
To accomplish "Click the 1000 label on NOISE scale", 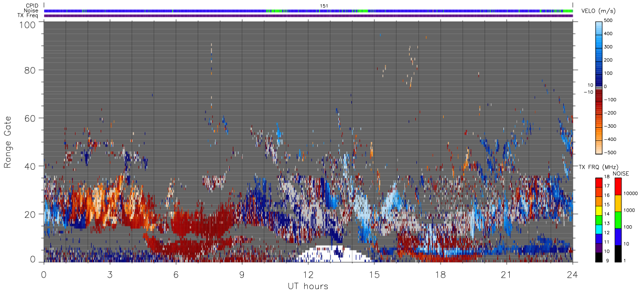I will coord(630,210).
